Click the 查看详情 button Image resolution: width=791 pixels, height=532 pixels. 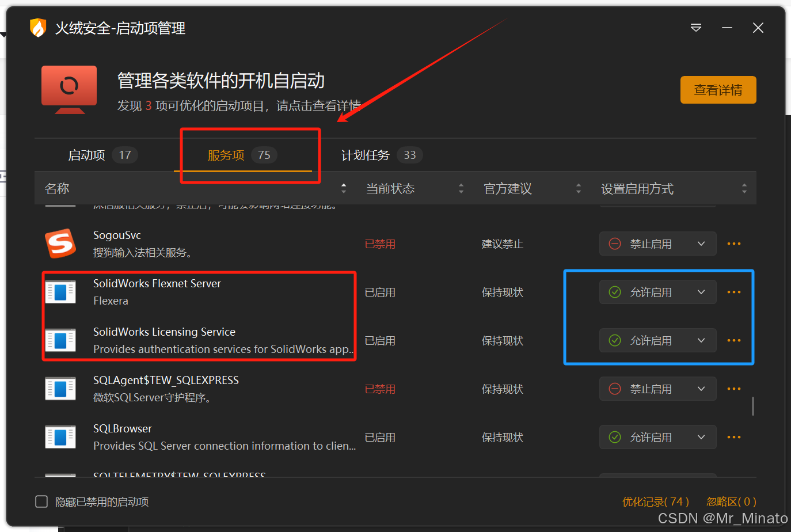coord(718,90)
